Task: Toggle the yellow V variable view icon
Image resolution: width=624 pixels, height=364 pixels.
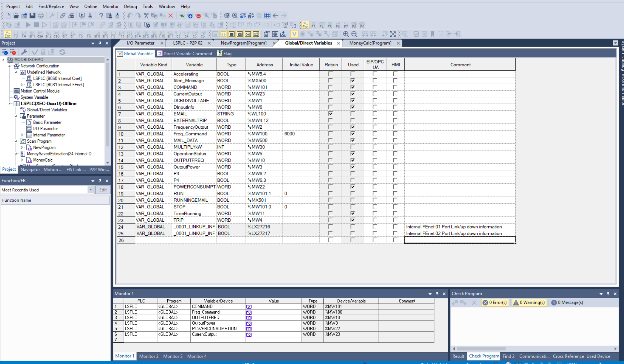Action: [294, 34]
